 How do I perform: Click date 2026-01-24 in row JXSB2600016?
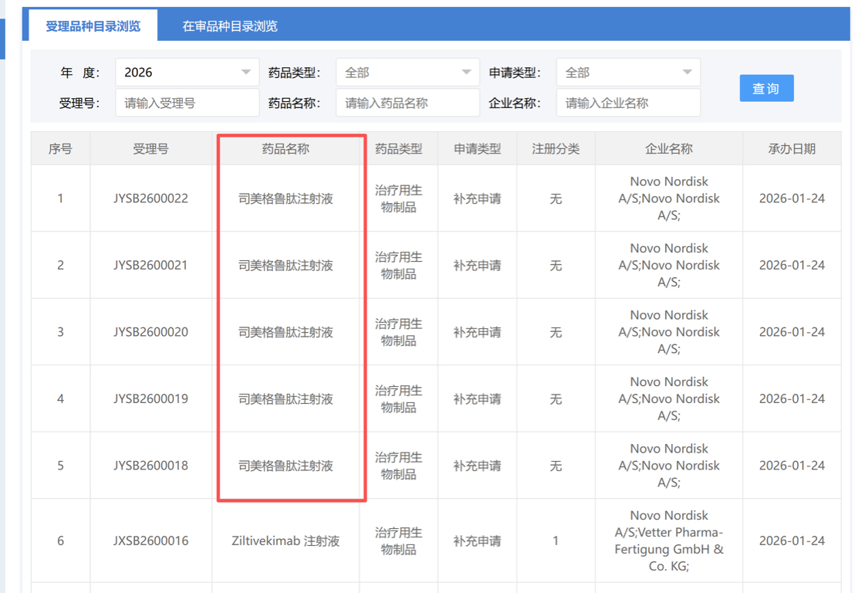click(792, 540)
